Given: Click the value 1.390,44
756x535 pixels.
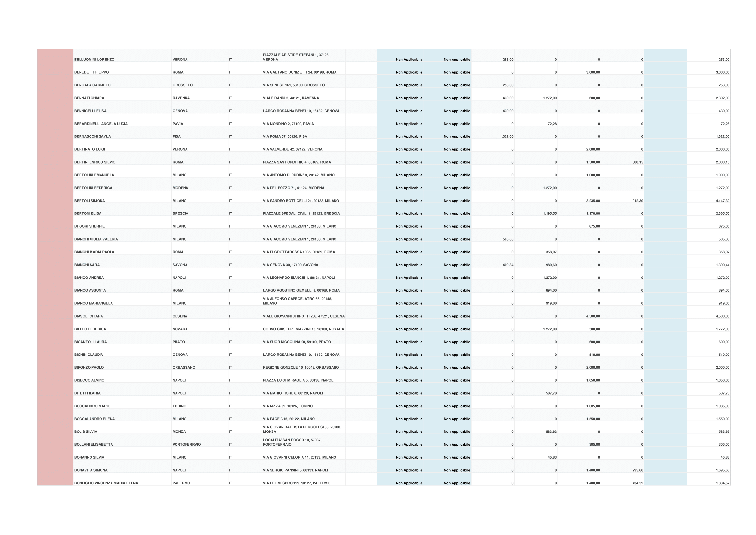Looking at the screenshot, I should click(x=722, y=265).
